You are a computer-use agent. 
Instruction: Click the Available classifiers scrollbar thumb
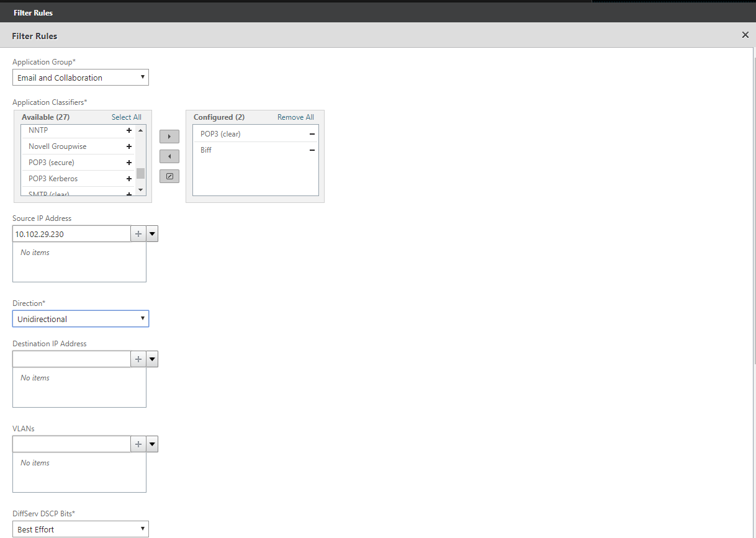(x=140, y=173)
